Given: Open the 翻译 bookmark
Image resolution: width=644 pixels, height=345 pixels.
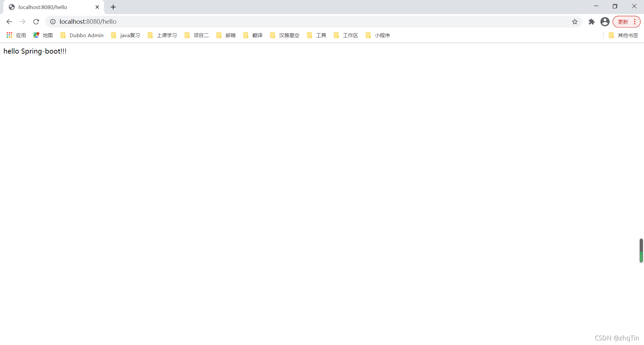Looking at the screenshot, I should (258, 35).
